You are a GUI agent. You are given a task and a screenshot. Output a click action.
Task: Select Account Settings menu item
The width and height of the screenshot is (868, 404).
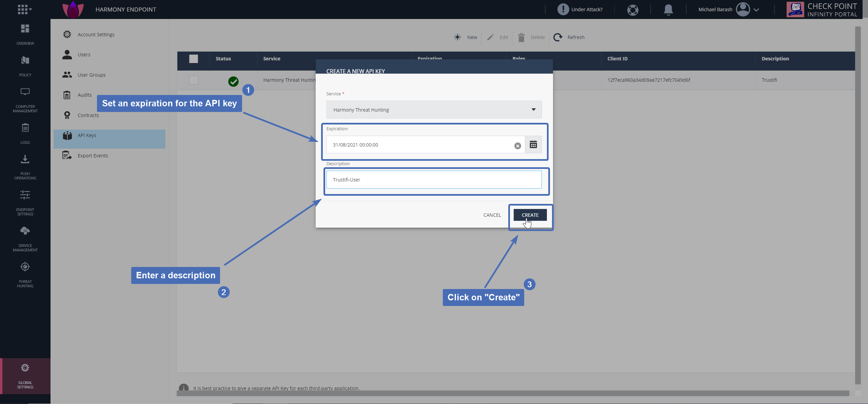[x=109, y=35]
